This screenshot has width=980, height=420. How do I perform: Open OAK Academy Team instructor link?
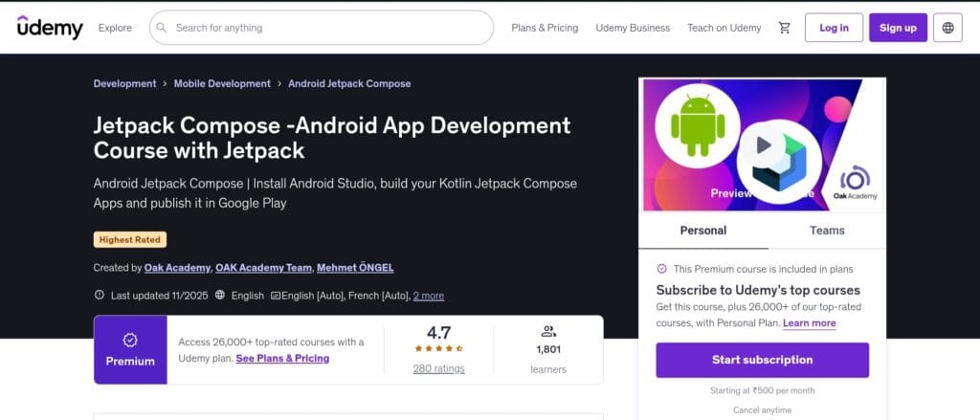[x=264, y=268]
